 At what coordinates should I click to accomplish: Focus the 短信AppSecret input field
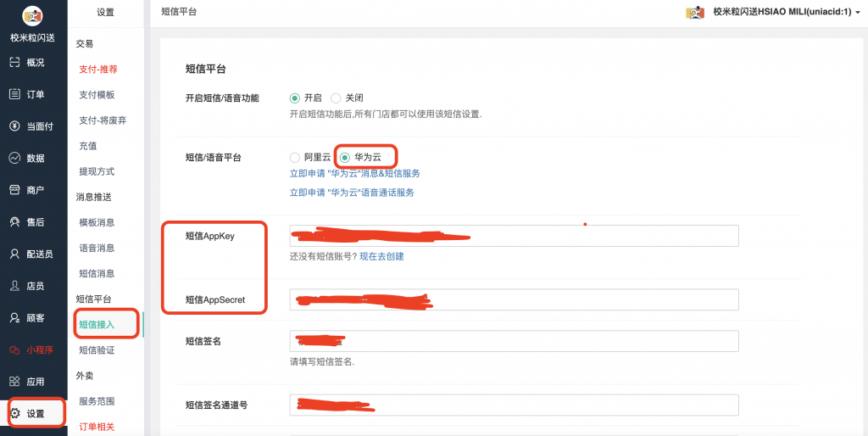pyautogui.click(x=515, y=299)
